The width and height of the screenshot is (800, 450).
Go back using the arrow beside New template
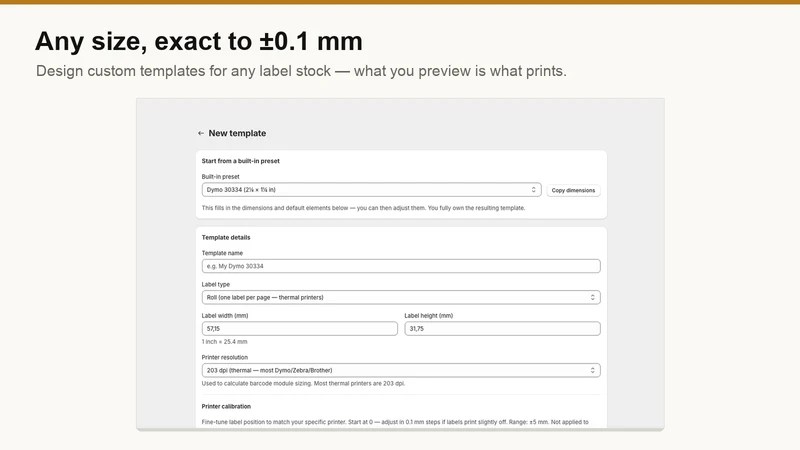coord(201,133)
